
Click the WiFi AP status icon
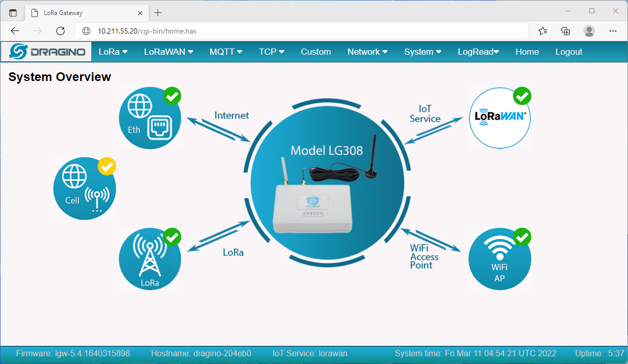pyautogui.click(x=500, y=259)
